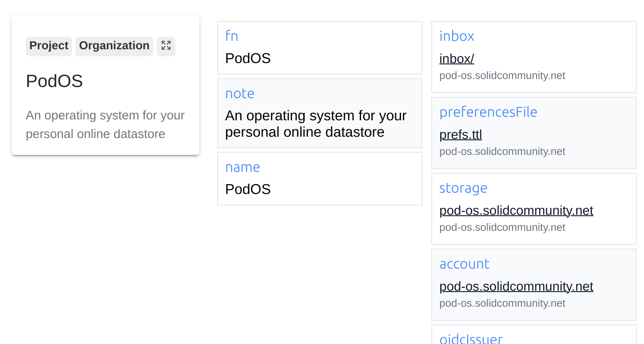Click the gray host text in account box
644x344 pixels.
(x=502, y=303)
